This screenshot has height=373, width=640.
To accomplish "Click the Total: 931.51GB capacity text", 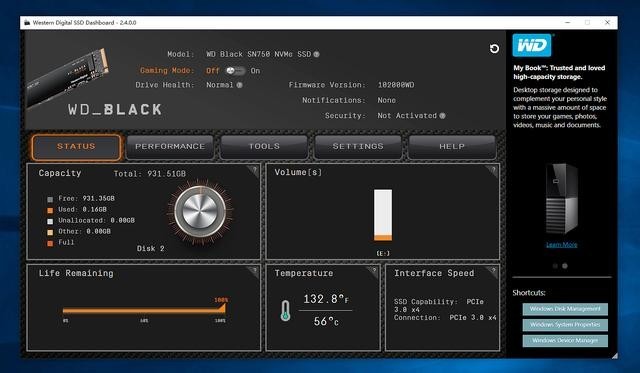I will (150, 174).
